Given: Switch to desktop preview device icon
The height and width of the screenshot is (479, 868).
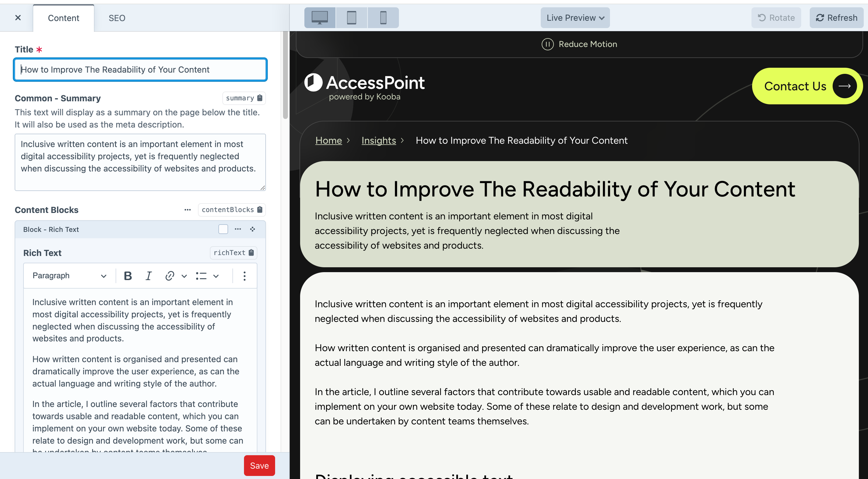Looking at the screenshot, I should tap(319, 17).
